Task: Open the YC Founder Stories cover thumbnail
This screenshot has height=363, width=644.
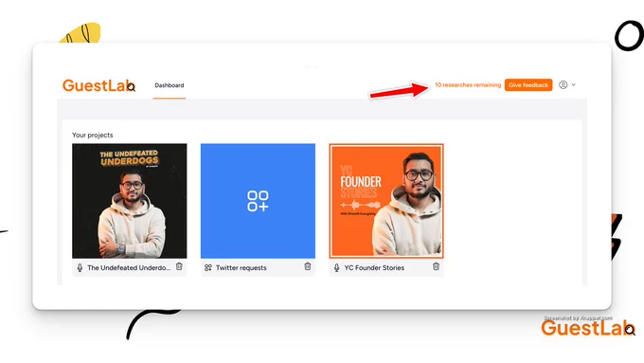Action: click(x=386, y=201)
